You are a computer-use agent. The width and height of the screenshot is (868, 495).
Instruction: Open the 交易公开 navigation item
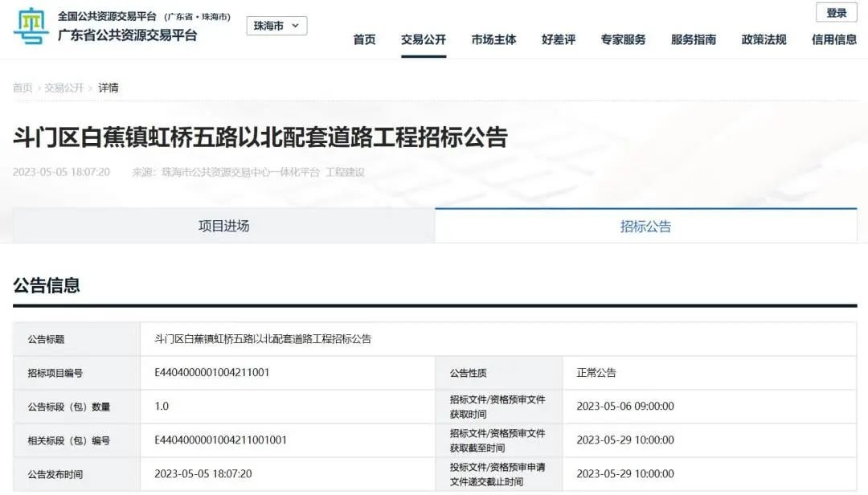pos(424,39)
